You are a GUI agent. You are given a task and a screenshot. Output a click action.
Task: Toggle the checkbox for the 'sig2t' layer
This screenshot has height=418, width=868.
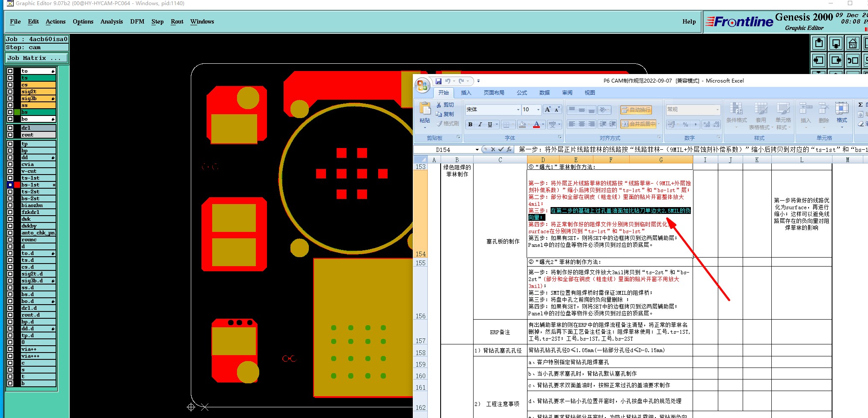click(x=10, y=92)
